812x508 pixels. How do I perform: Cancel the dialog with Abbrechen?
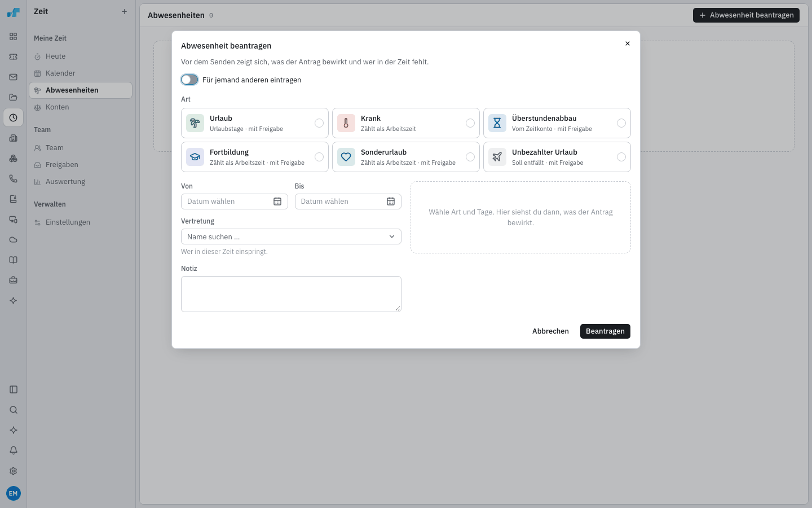(550, 331)
